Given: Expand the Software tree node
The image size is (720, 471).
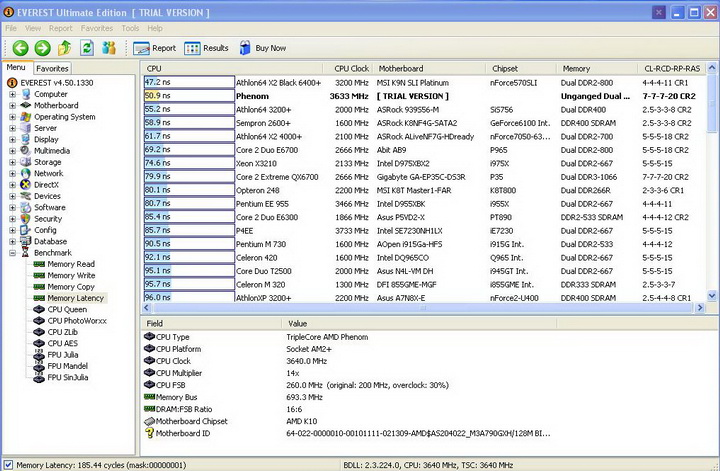Looking at the screenshot, I should pos(12,207).
